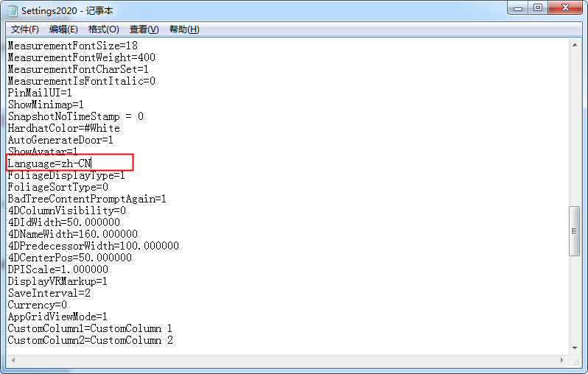Place cursor at end of Language=zh-CN line
The image size is (588, 374).
pos(91,163)
